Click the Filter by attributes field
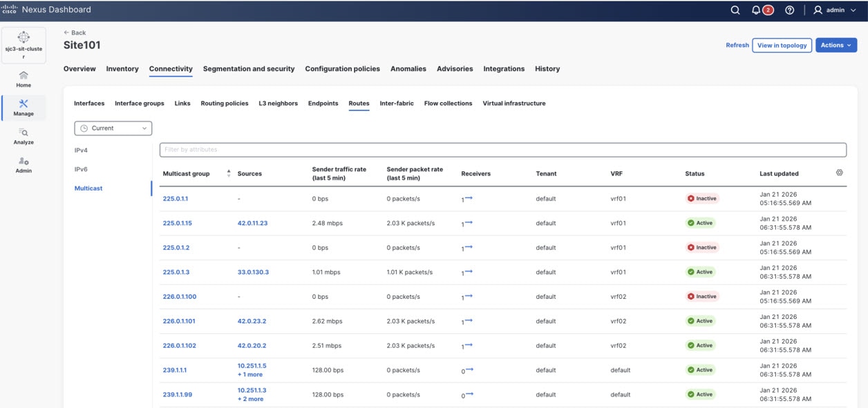The width and height of the screenshot is (868, 408). (x=502, y=149)
